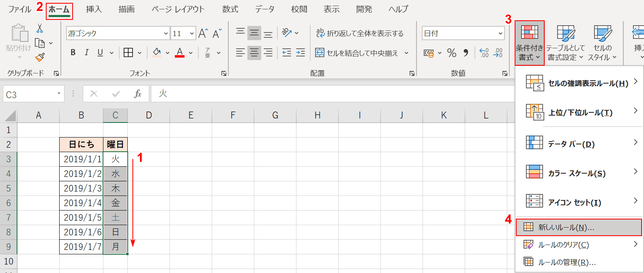Viewport: 644px width, 273px height.
Task: Click the text orientation icon
Action: (287, 32)
